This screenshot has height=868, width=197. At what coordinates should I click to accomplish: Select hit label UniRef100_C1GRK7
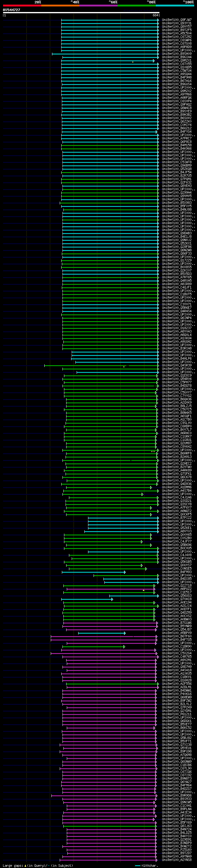(x=176, y=436)
